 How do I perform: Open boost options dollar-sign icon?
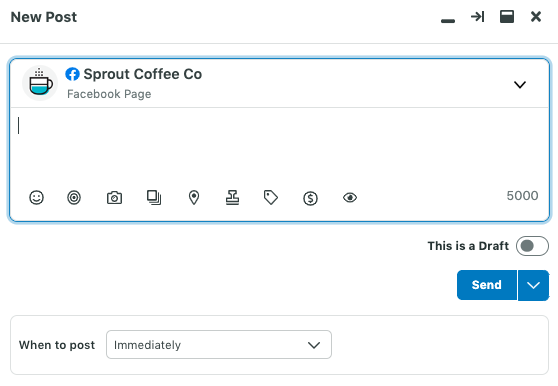pos(310,198)
